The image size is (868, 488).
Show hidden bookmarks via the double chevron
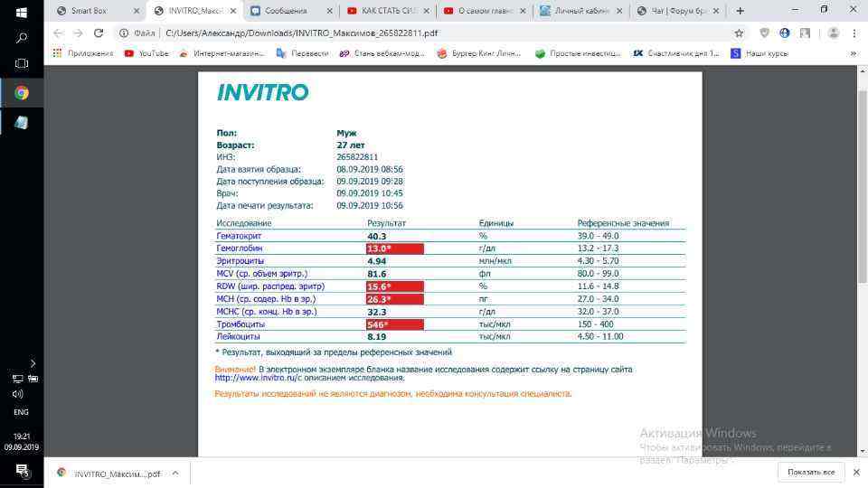[x=853, y=53]
